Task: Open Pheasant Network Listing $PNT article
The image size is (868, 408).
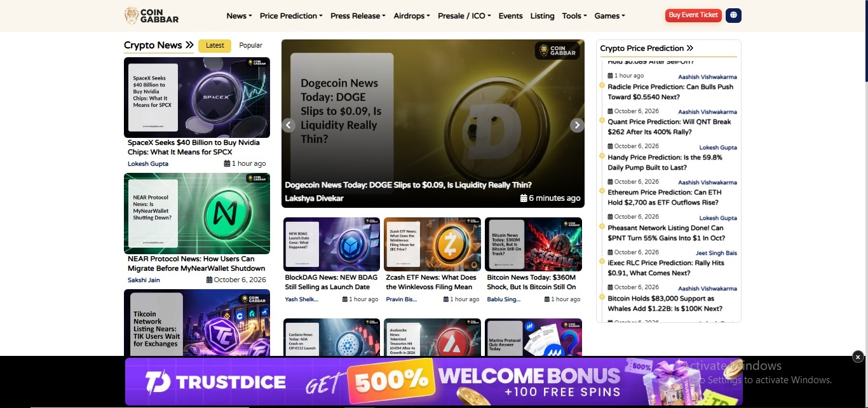Action: tap(666, 233)
